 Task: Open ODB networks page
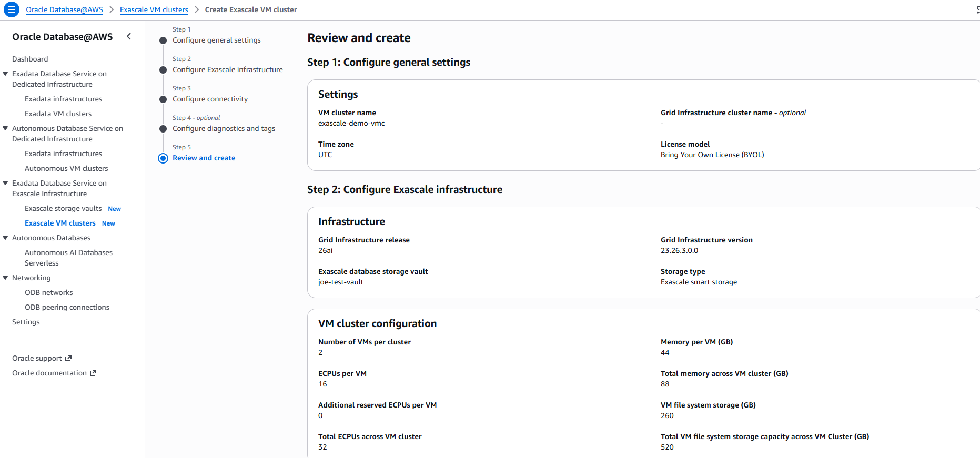(49, 292)
